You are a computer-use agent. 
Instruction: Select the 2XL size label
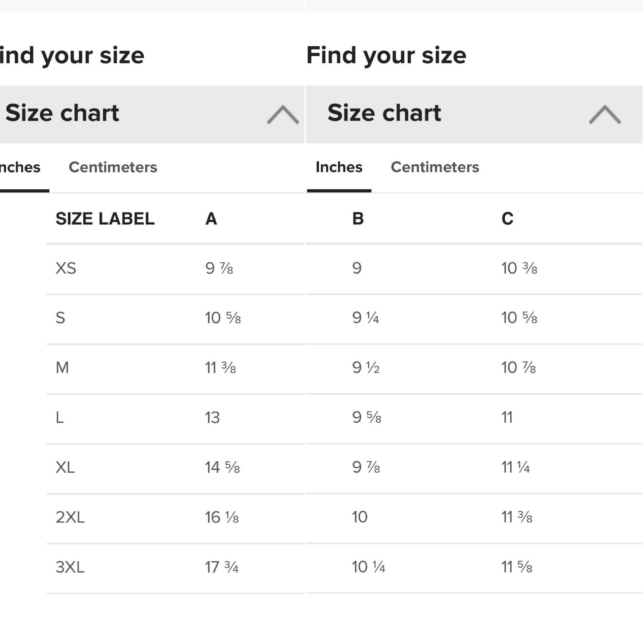point(70,517)
